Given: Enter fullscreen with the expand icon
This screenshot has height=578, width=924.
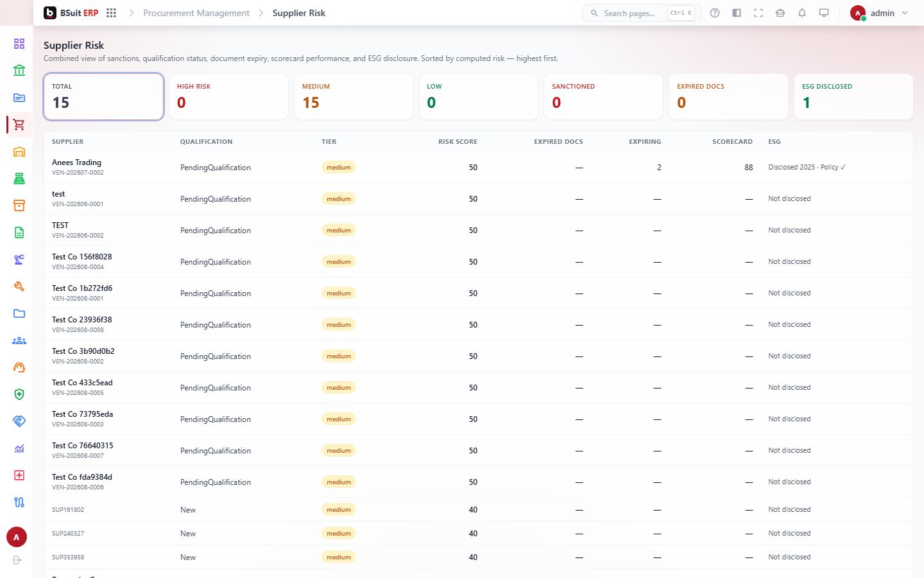Looking at the screenshot, I should (758, 13).
